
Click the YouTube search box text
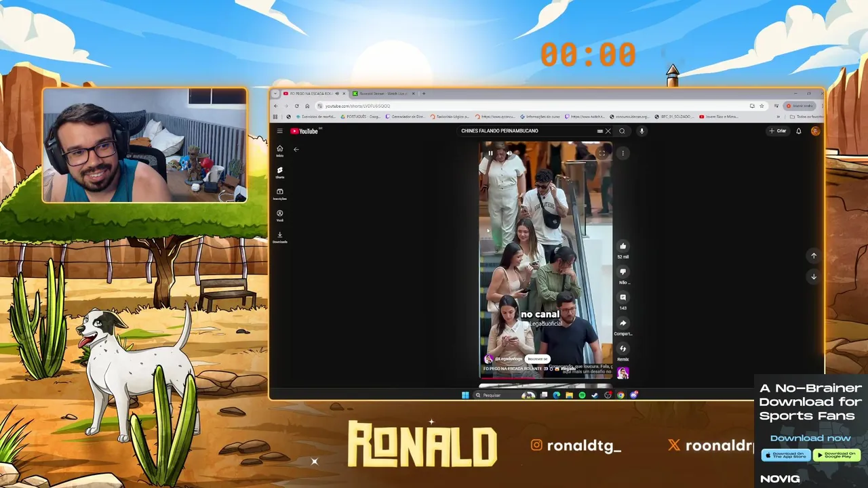500,131
